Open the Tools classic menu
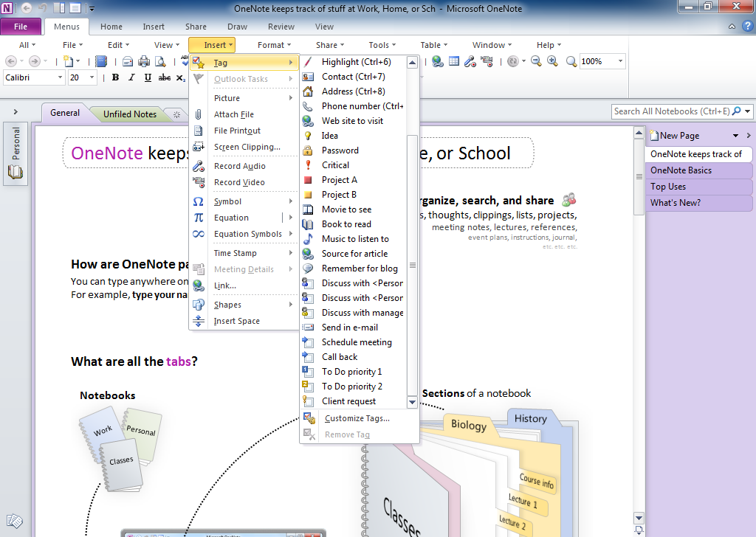756x537 pixels. coord(382,45)
